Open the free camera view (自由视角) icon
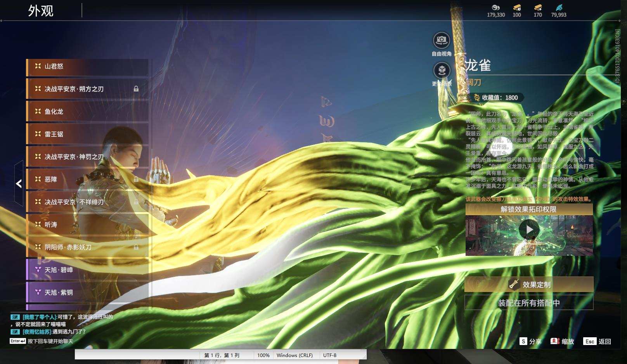627x364 pixels. 442,40
